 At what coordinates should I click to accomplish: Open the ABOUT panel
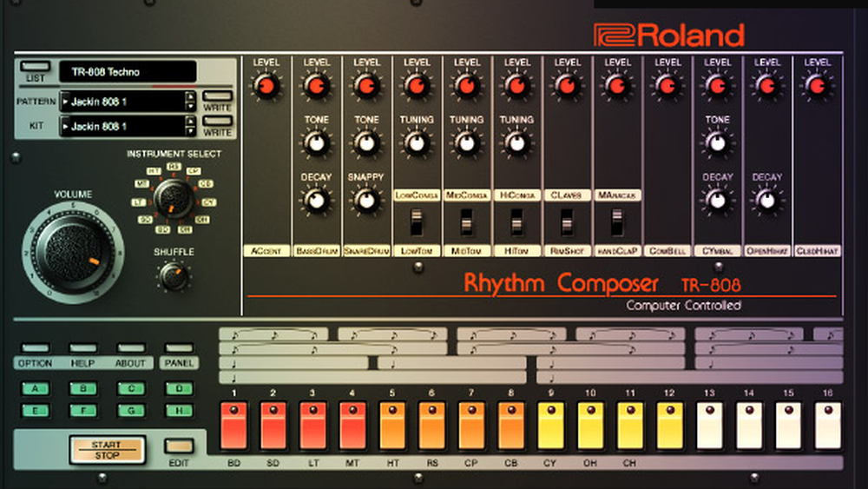[131, 348]
